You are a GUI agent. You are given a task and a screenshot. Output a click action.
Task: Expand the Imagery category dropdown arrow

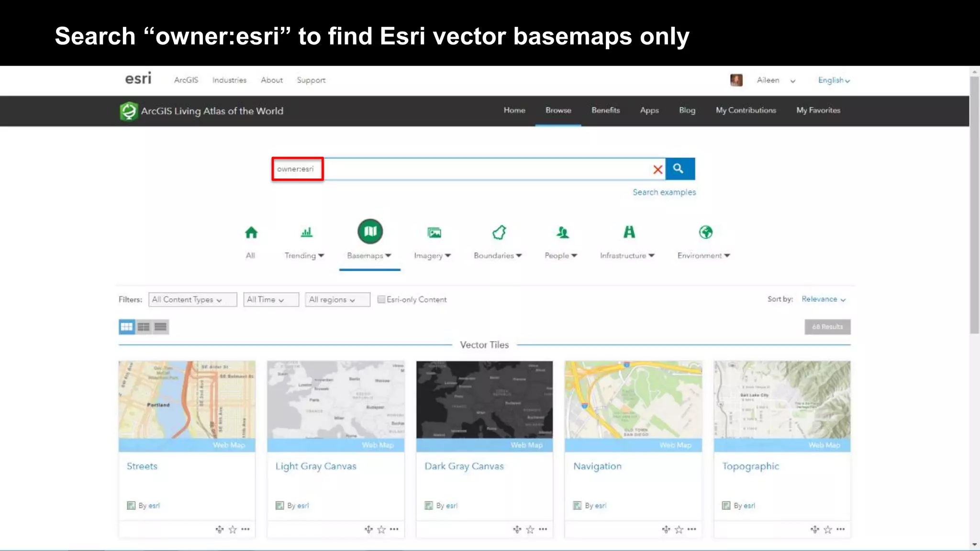pyautogui.click(x=448, y=255)
